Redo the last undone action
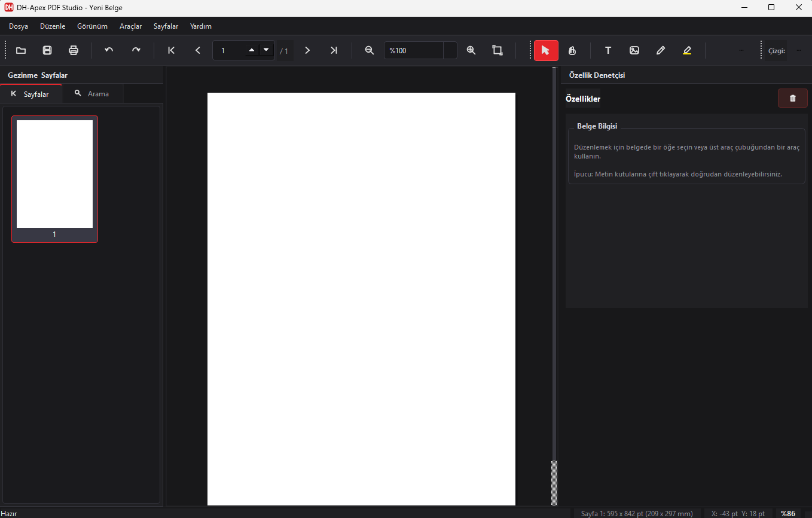Image resolution: width=812 pixels, height=518 pixels. pyautogui.click(x=136, y=51)
